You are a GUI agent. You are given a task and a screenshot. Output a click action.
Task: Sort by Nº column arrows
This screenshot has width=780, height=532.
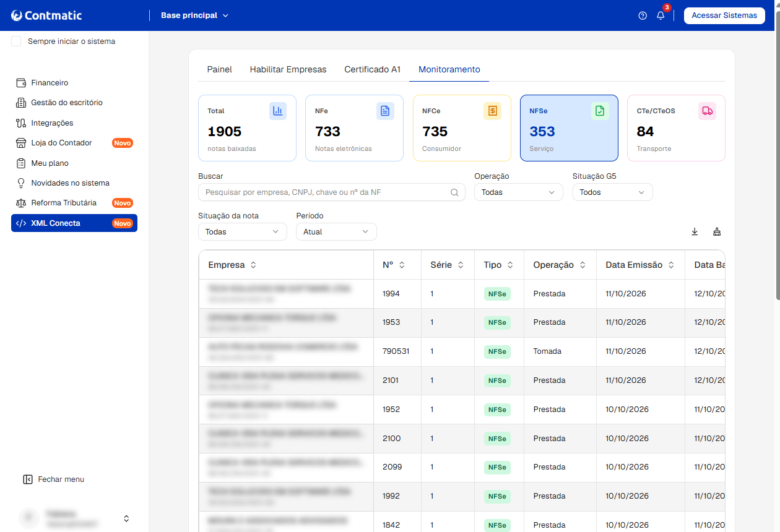(x=402, y=265)
